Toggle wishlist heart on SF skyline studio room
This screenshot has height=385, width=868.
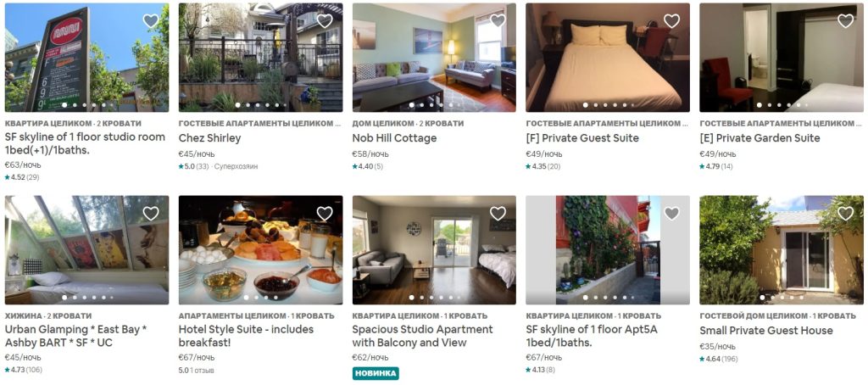point(151,21)
